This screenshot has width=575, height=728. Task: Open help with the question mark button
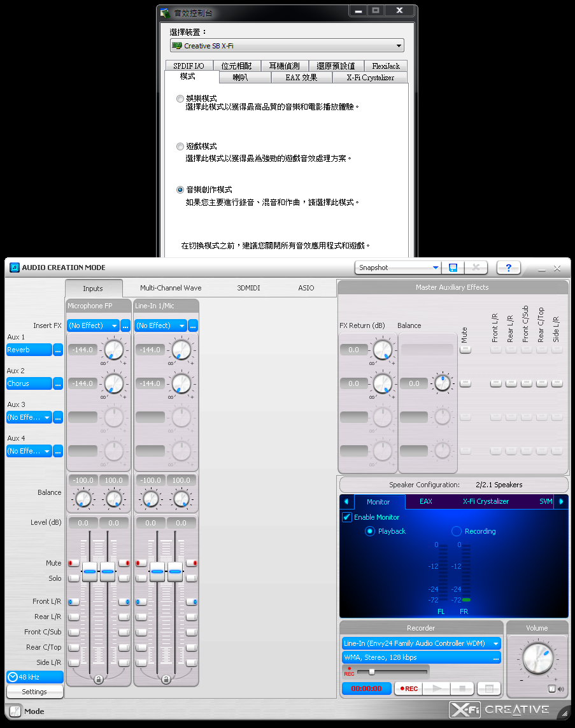point(509,268)
